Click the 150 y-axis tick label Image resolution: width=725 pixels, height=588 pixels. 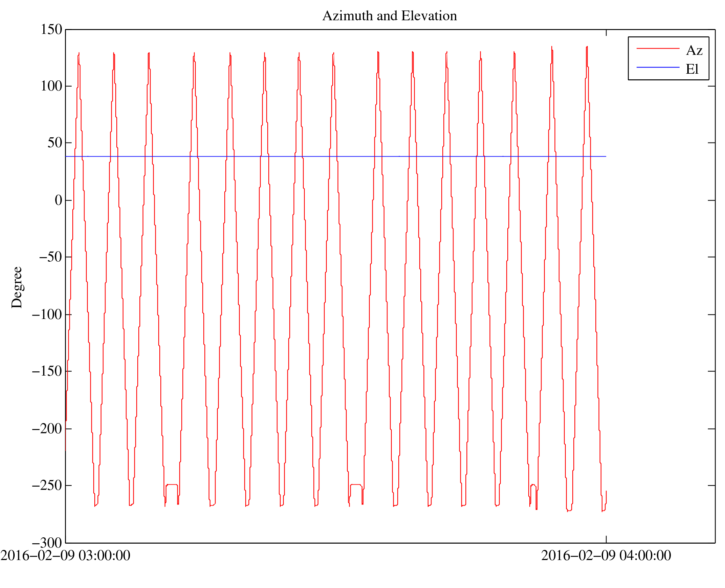(x=51, y=29)
